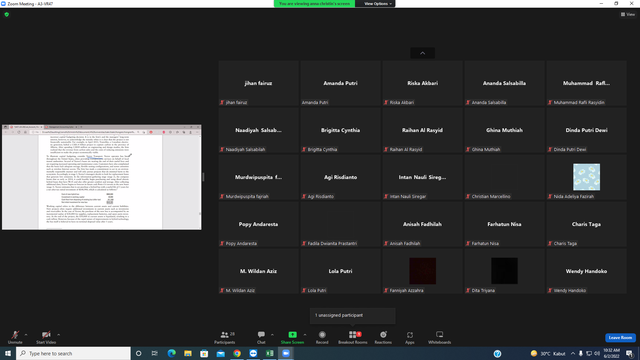Viewport: 640px width, 360px height.
Task: Click the Dinda Putri Dewi name label
Action: [x=587, y=130]
